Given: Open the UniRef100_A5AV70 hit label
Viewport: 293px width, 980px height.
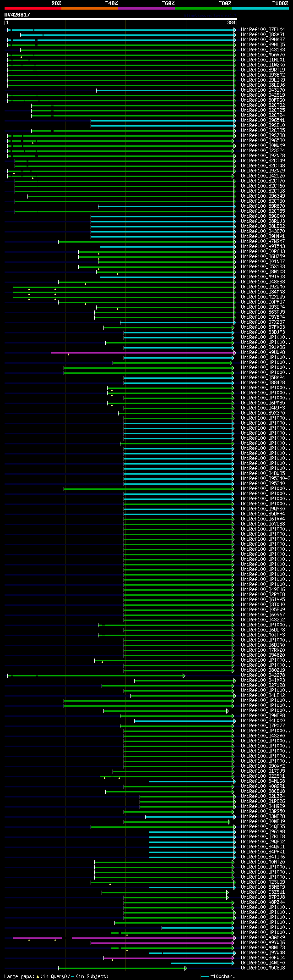Looking at the screenshot, I should (263, 55).
